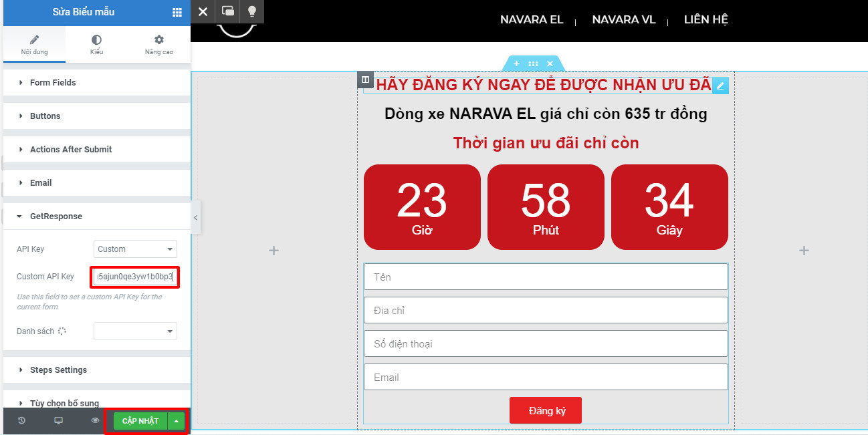The height and width of the screenshot is (435, 868).
Task: Delete section using X on section handle
Action: [550, 63]
